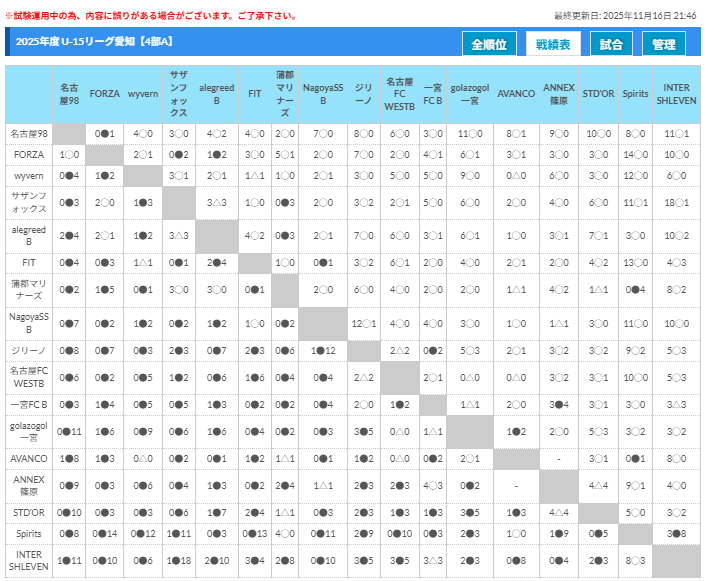Select the 管理 tab

point(664,44)
